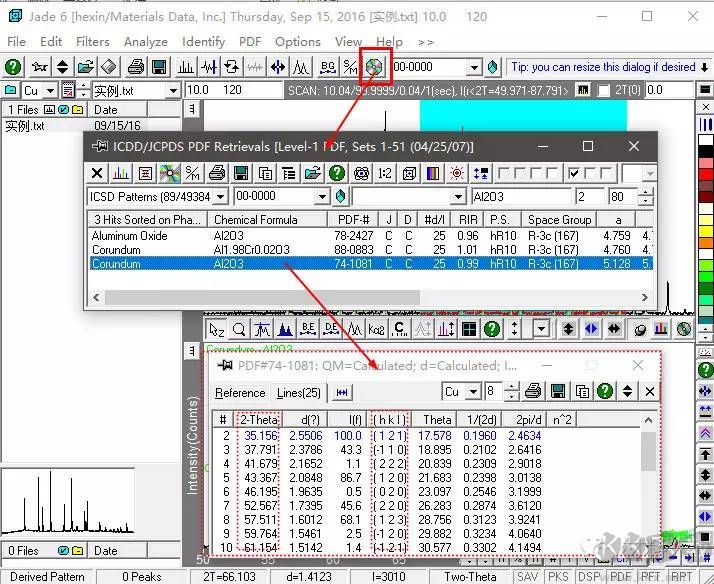The height and width of the screenshot is (584, 714).
Task: Open file with the folder icon in main toolbar
Action: [x=85, y=67]
